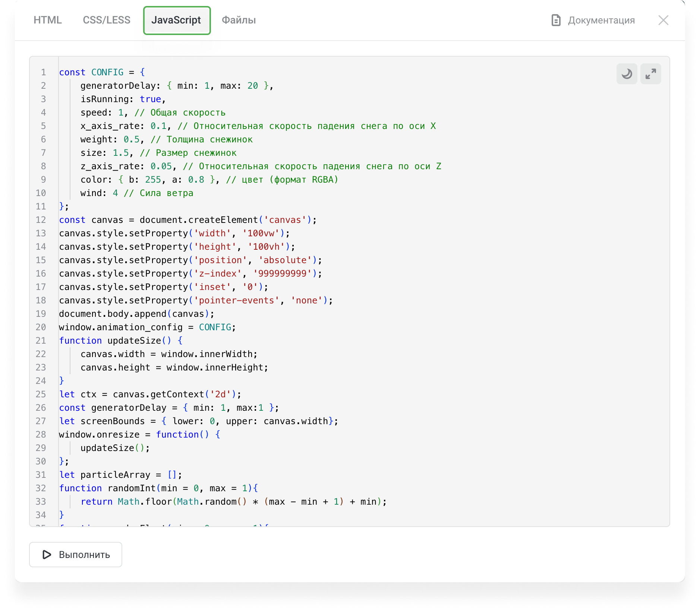Switch to the HTML tab

click(48, 20)
